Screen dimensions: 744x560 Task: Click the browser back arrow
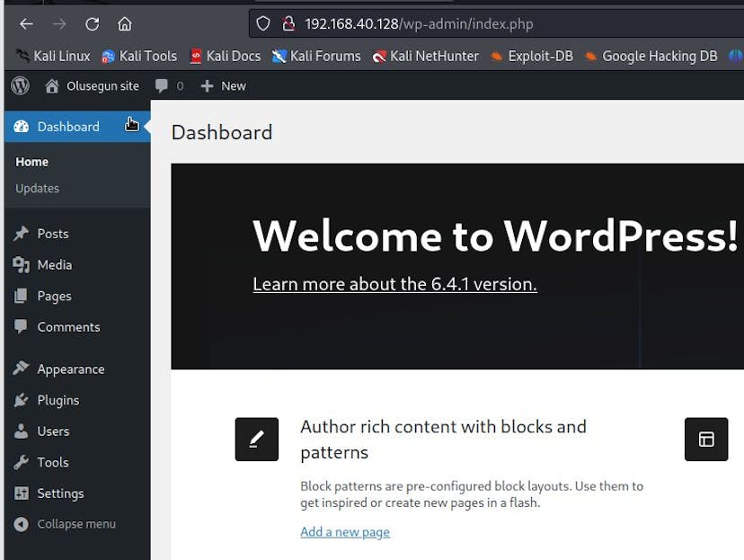point(27,24)
